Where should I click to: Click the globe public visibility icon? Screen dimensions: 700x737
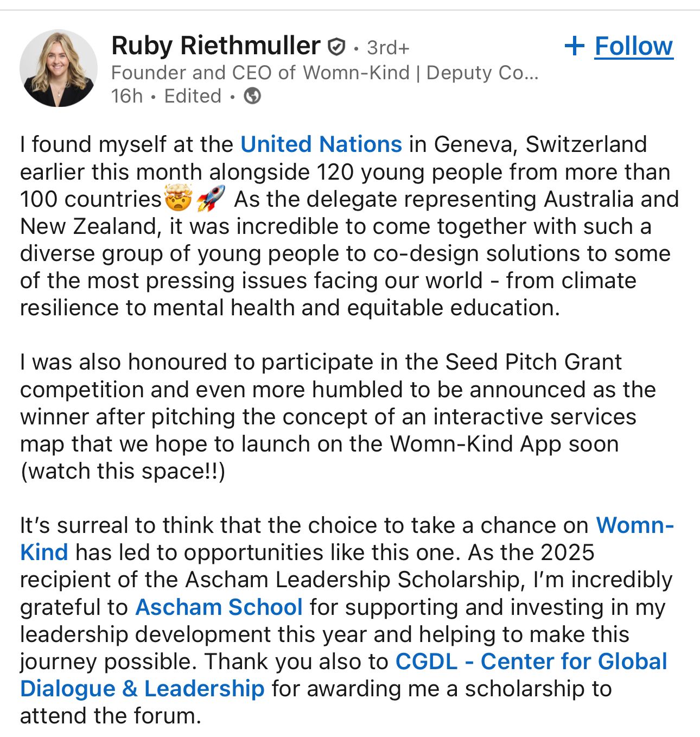click(x=252, y=96)
